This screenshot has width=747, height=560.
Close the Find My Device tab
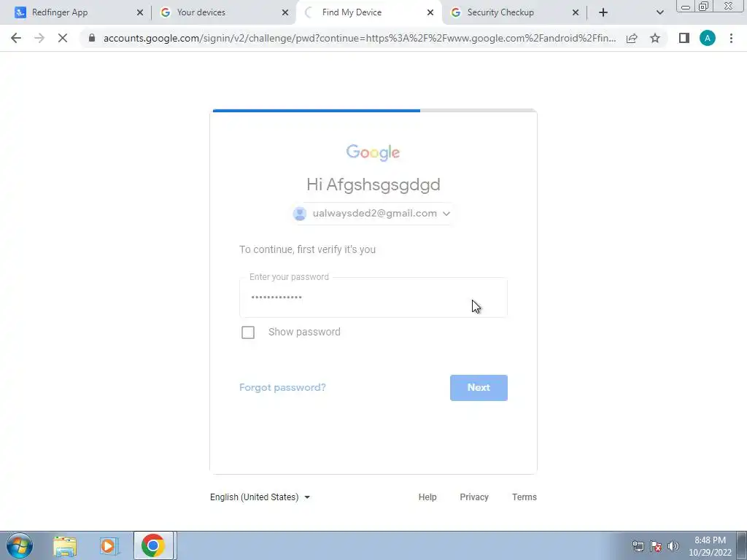430,12
